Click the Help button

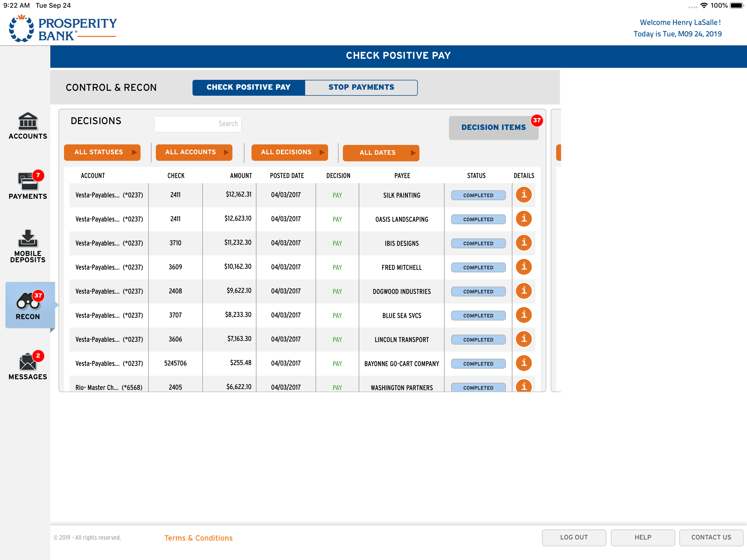643,537
